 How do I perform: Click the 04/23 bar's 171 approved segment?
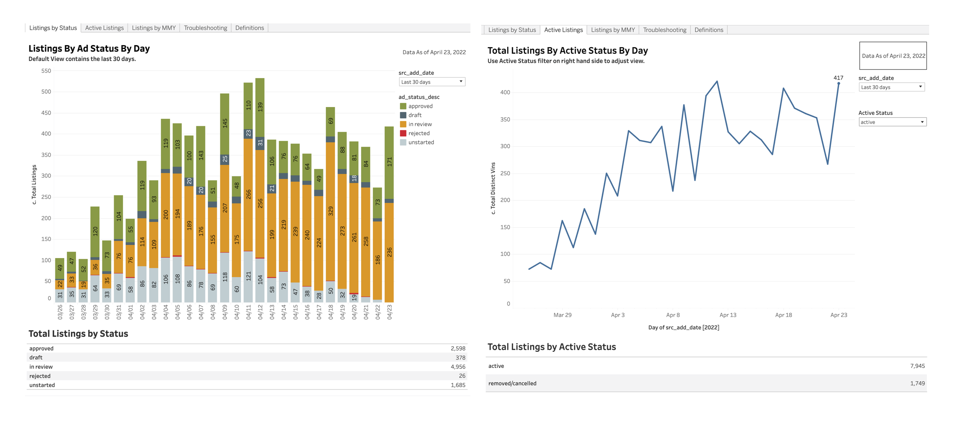coord(389,162)
